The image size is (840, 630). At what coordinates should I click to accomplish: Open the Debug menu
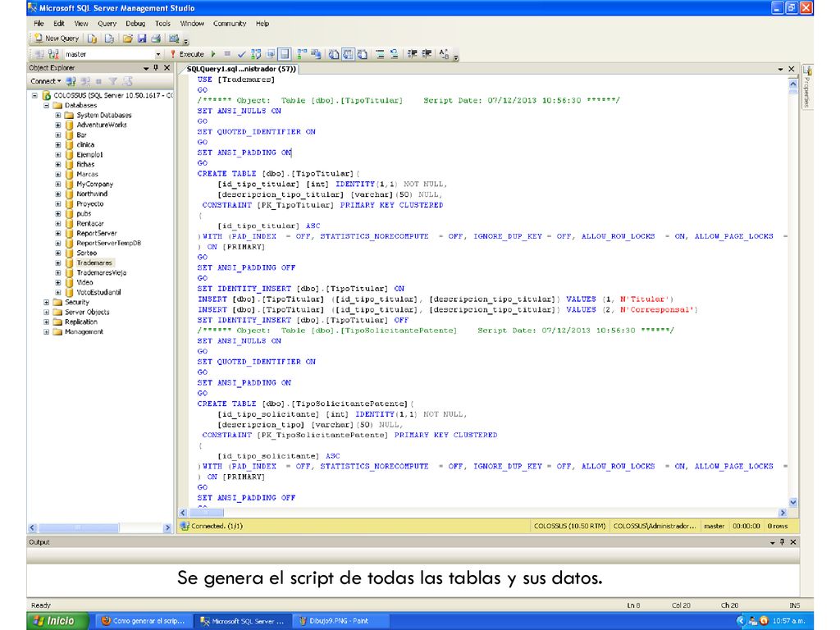click(x=135, y=24)
